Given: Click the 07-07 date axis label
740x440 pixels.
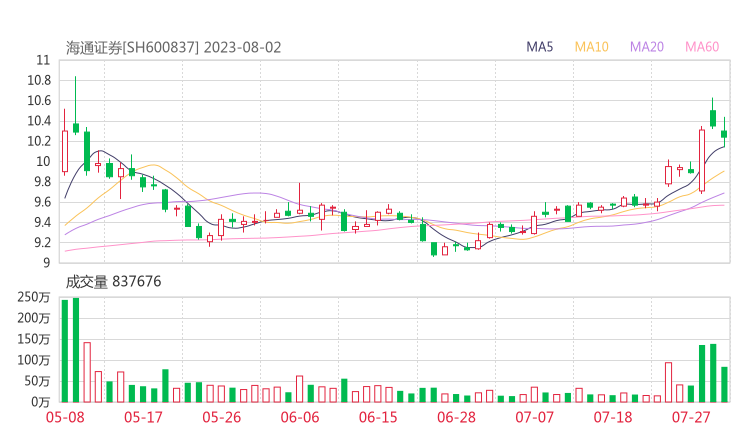Looking at the screenshot, I should pos(535,417).
